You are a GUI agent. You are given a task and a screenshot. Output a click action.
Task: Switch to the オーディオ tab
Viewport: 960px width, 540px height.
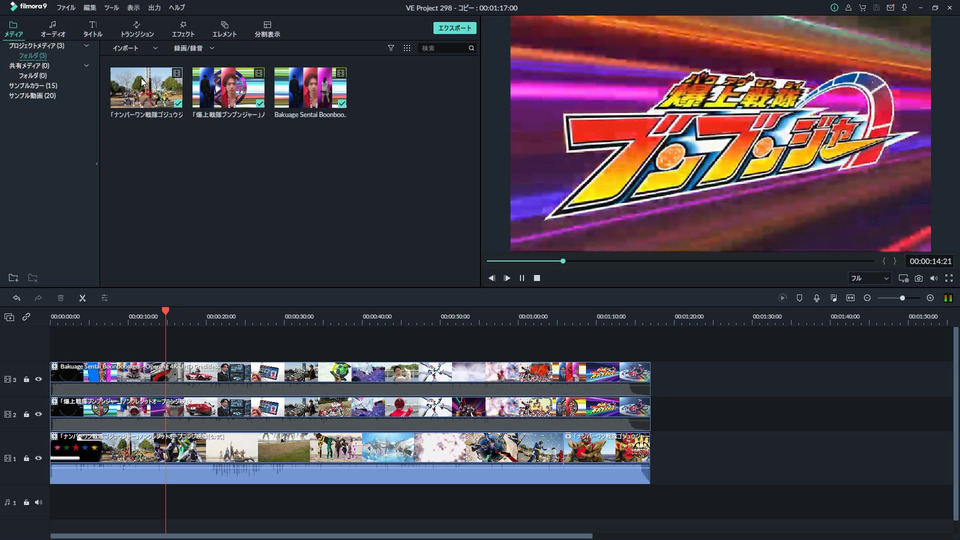[x=53, y=29]
